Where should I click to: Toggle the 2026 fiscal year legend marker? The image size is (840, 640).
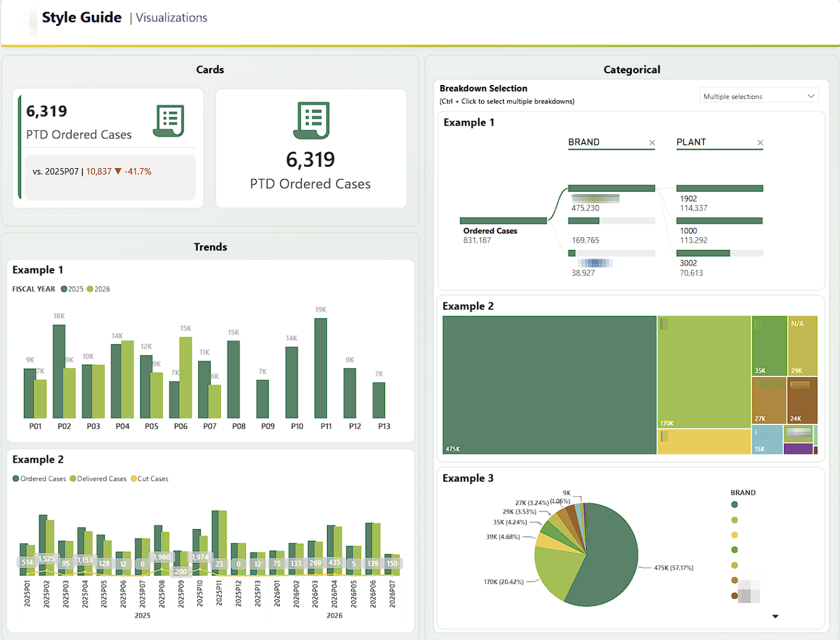tap(90, 289)
